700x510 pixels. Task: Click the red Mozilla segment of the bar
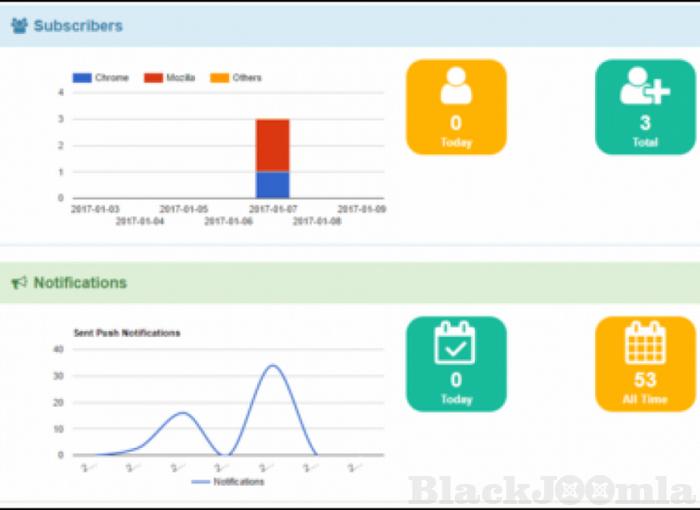tap(272, 145)
